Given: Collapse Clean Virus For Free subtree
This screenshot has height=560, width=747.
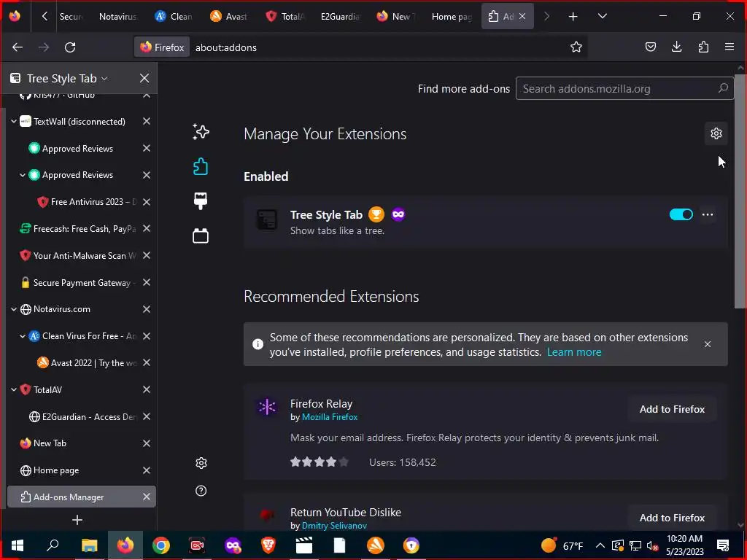Looking at the screenshot, I should [23, 335].
